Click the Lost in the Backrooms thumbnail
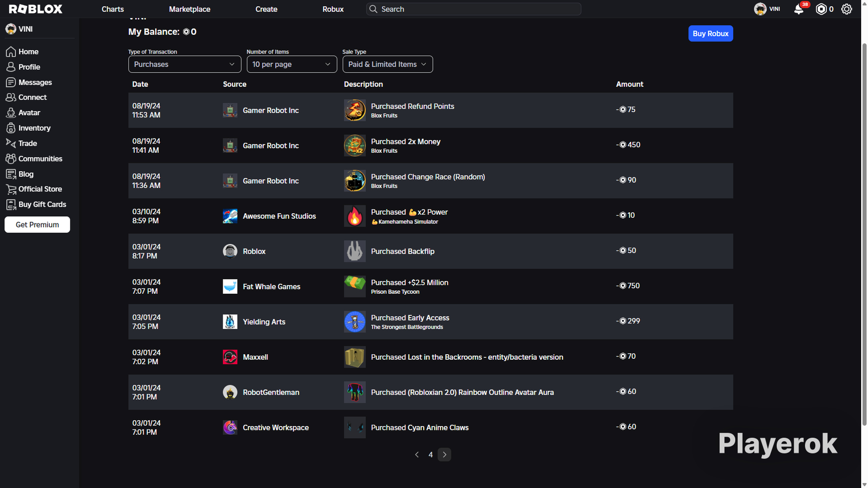 coord(355,357)
